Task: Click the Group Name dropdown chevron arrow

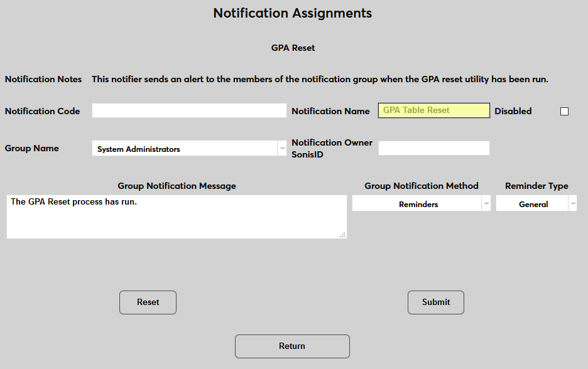Action: point(282,148)
